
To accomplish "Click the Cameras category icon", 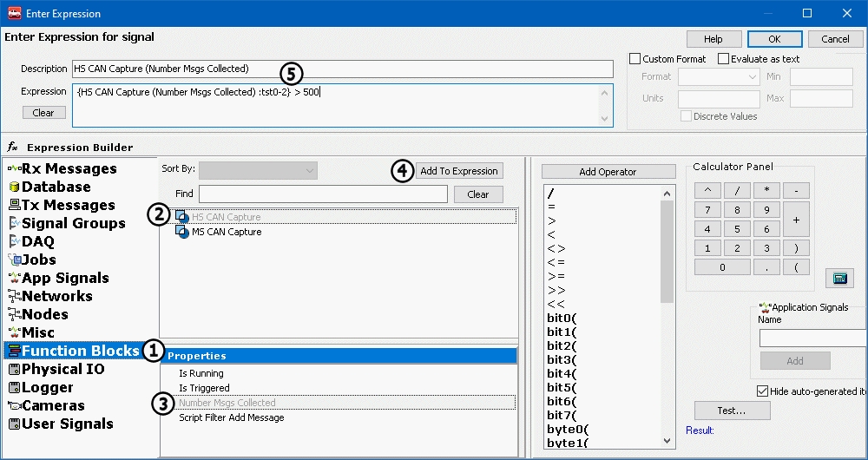I will 13,405.
